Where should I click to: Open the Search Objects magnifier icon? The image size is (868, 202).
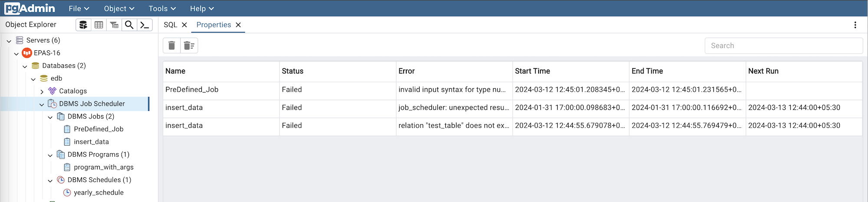point(129,25)
